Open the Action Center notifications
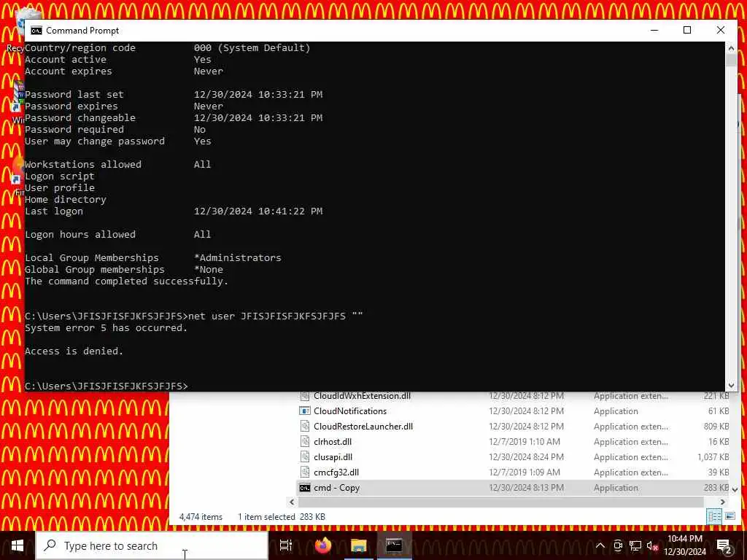This screenshot has width=747, height=560. (x=724, y=545)
